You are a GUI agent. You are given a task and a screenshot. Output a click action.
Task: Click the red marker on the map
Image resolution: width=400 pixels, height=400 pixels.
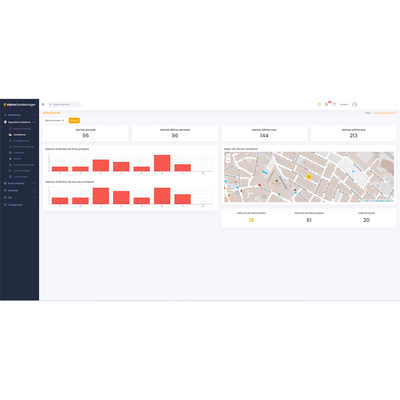(x=260, y=185)
